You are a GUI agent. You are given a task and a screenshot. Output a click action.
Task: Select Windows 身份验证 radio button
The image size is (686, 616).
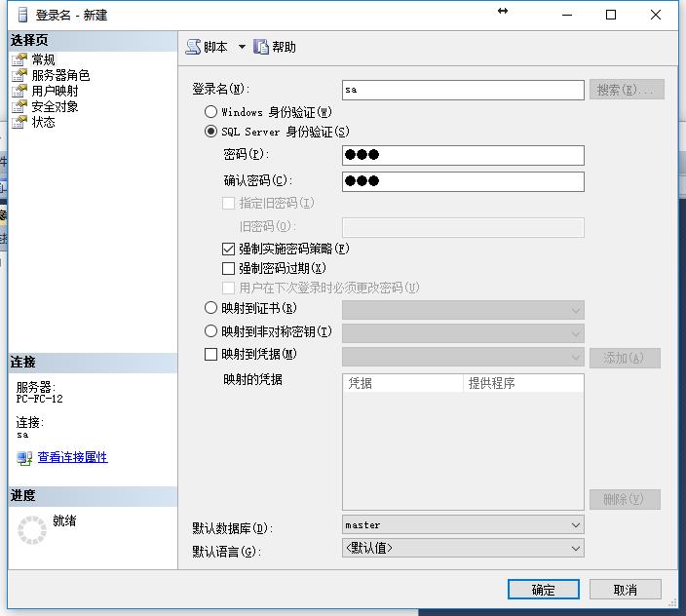coord(210,112)
